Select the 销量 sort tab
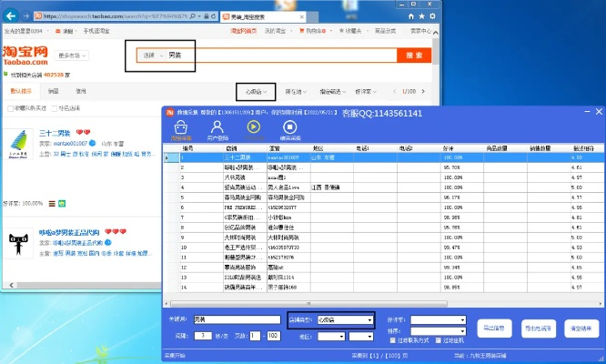 [53, 91]
